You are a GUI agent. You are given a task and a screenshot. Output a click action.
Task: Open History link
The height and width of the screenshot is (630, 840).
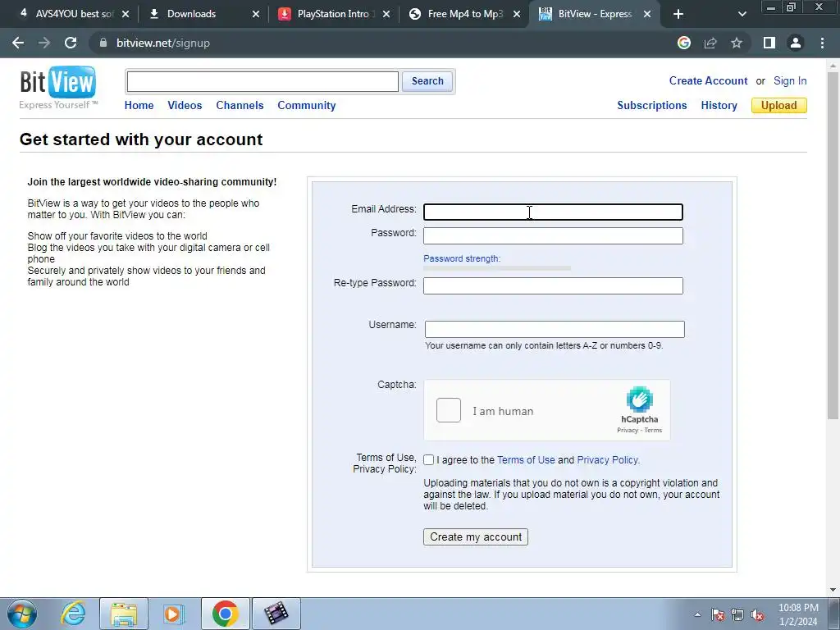tap(719, 106)
